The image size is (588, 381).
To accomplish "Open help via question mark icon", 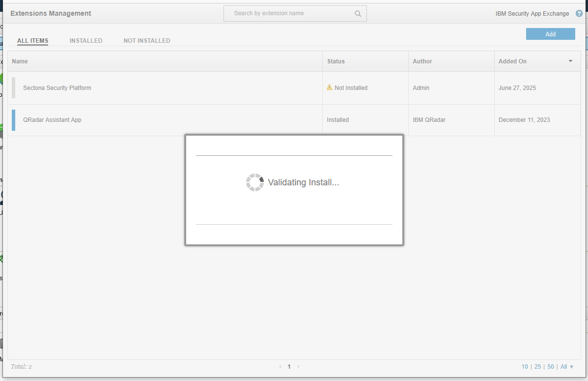I will (579, 14).
